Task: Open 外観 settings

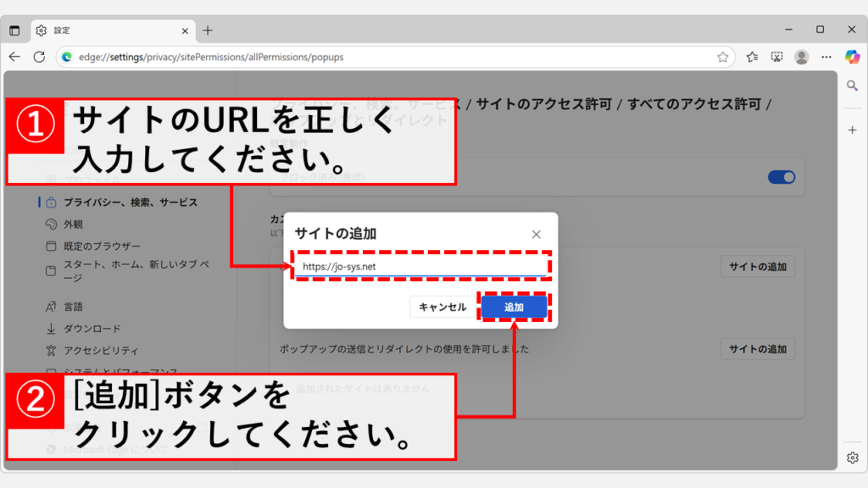Action: tap(73, 224)
